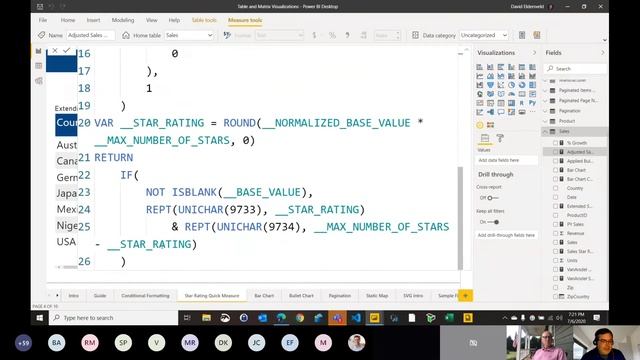Switch to the Conditional Formatting page tab
This screenshot has height=360, width=640.
point(145,296)
